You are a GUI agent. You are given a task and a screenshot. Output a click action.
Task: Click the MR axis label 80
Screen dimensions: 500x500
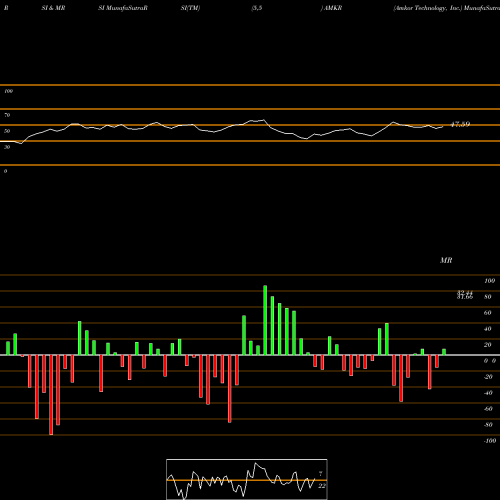(x=488, y=297)
